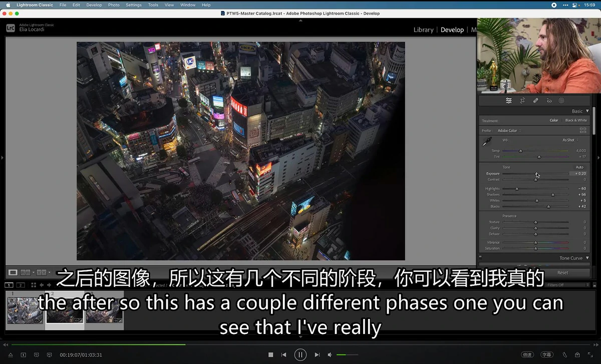Mute the player speaker icon
The image size is (601, 364).
330,355
